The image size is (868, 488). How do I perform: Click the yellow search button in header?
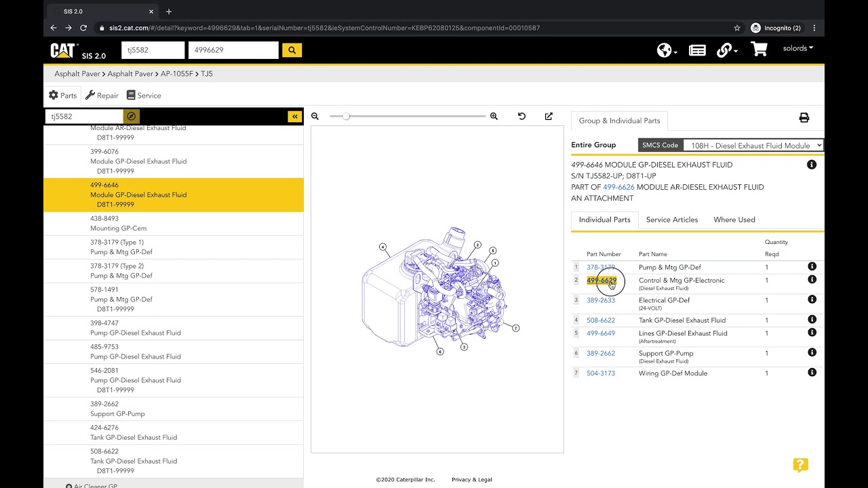292,50
